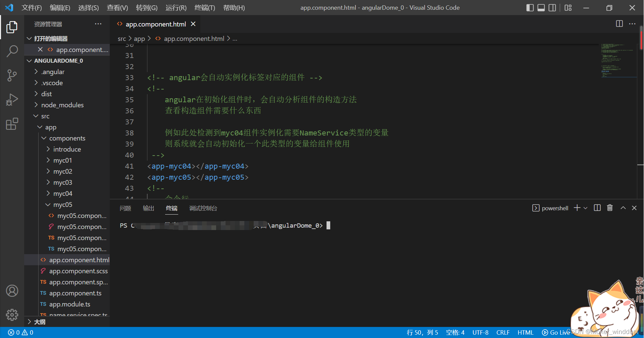Maximize terminal panel with chevron icon
Image resolution: width=644 pixels, height=338 pixels.
pos(623,208)
